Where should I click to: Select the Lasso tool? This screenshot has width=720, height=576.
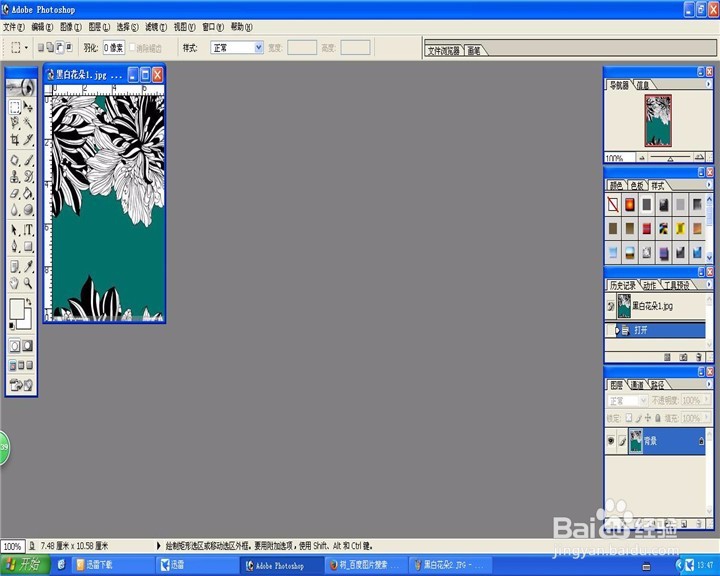(x=15, y=122)
